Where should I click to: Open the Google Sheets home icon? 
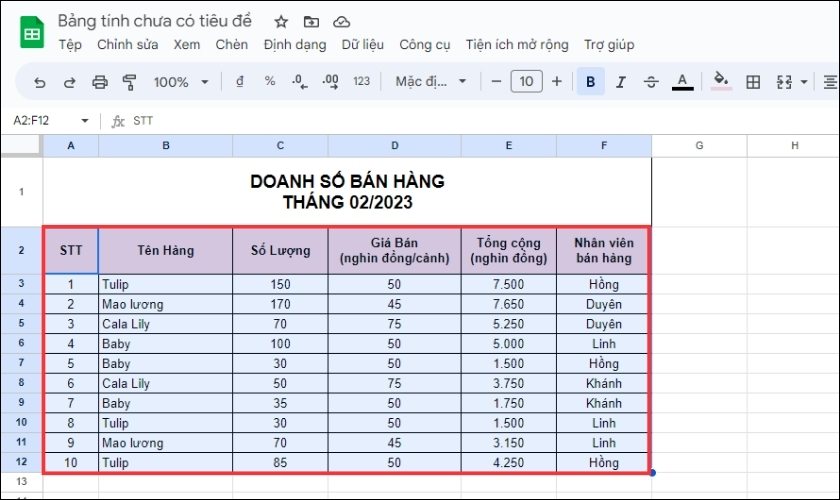[x=32, y=33]
